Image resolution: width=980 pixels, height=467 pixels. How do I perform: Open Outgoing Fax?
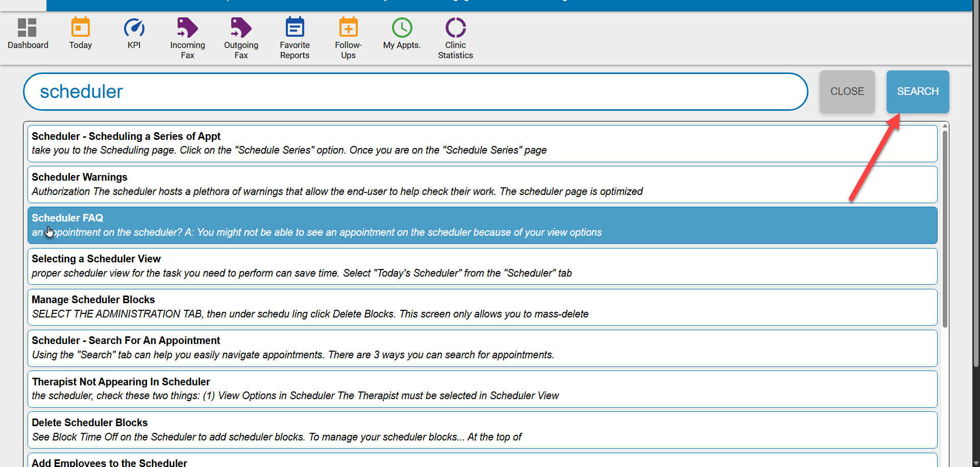click(240, 36)
